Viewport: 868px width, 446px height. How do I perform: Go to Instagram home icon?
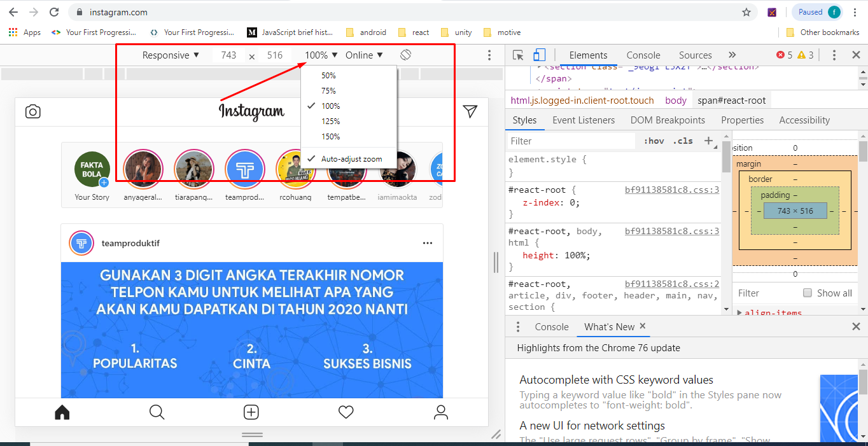(x=62, y=412)
